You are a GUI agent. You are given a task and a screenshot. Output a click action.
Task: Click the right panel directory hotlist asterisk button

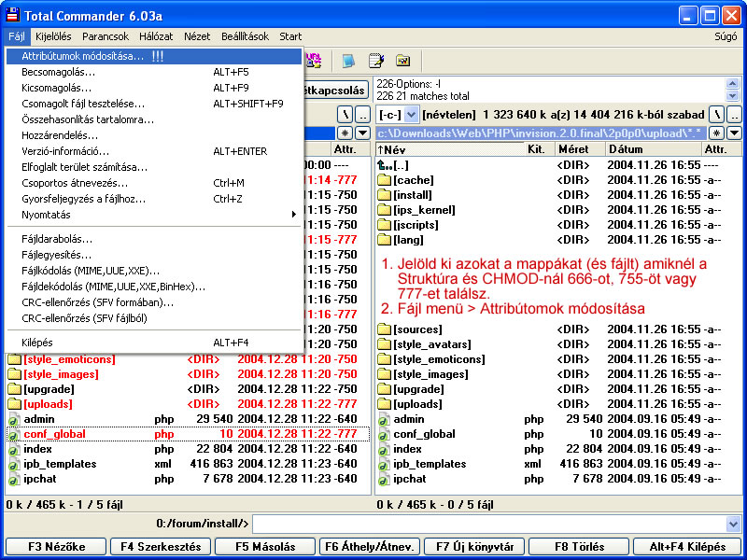[x=716, y=133]
